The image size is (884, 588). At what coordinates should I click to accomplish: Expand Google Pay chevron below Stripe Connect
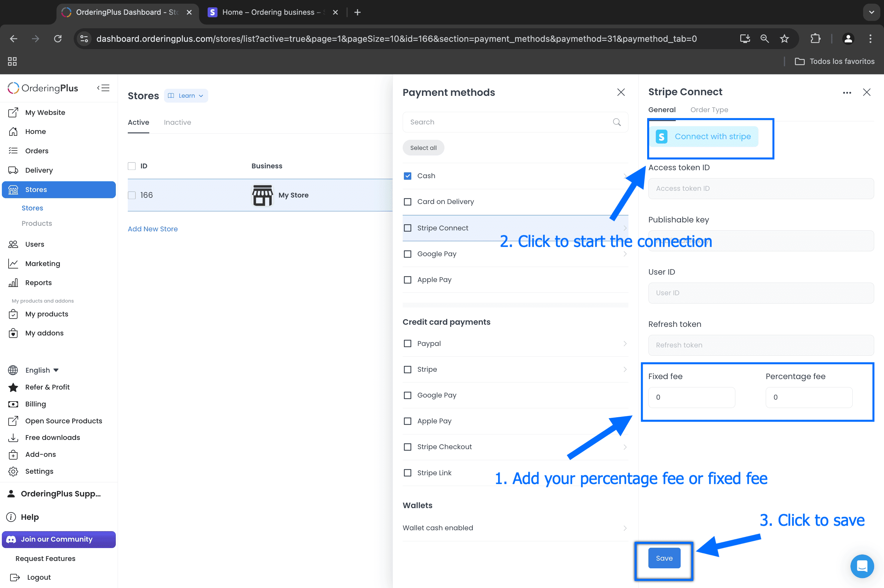625,254
